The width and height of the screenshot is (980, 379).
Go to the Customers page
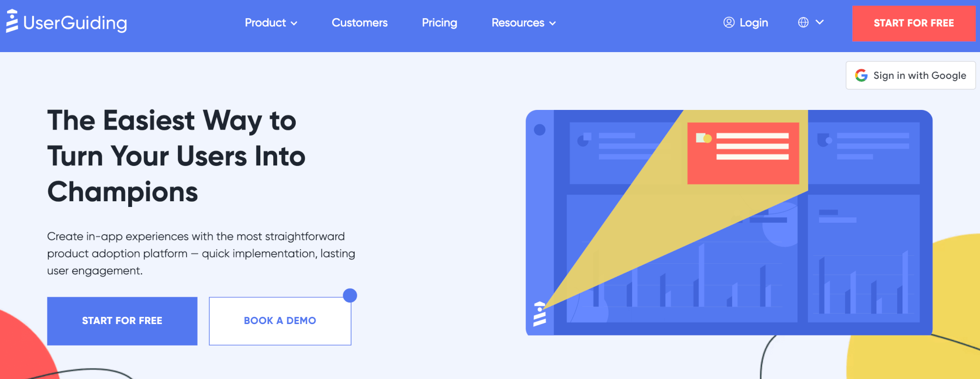[x=359, y=23]
